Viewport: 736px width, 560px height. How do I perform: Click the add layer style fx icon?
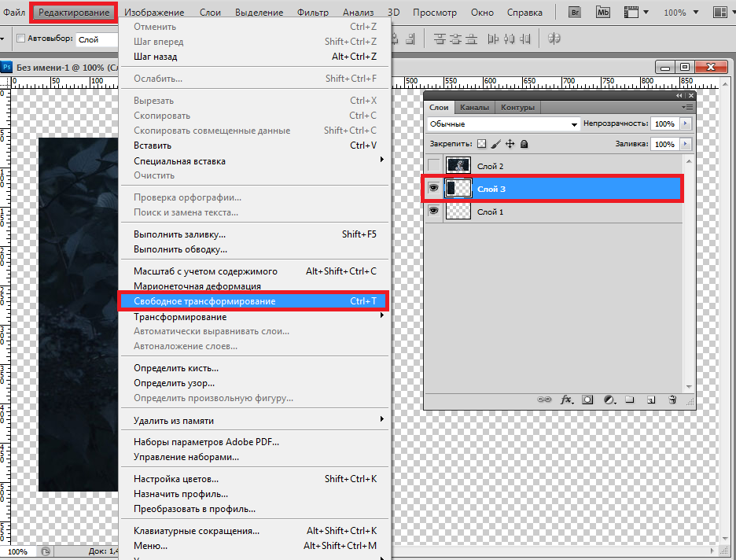[x=566, y=400]
